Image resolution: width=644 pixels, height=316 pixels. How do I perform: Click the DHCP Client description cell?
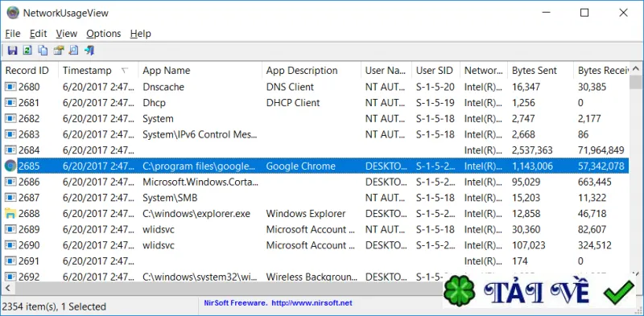[x=293, y=103]
